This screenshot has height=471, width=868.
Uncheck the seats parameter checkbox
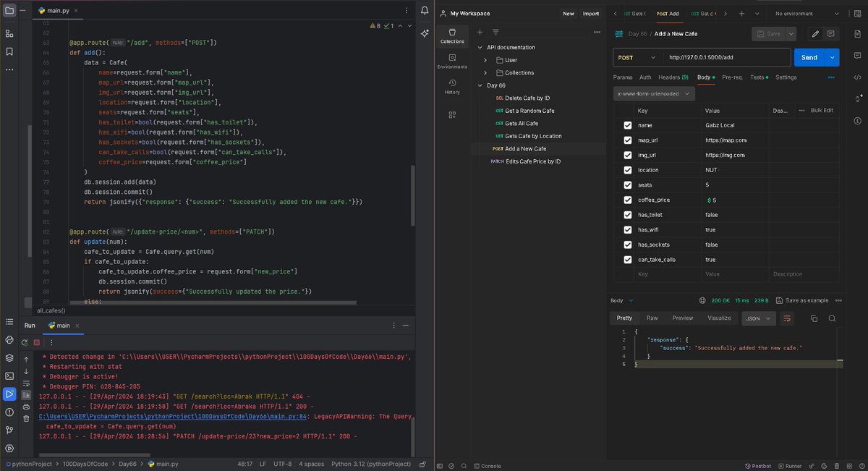pos(628,185)
